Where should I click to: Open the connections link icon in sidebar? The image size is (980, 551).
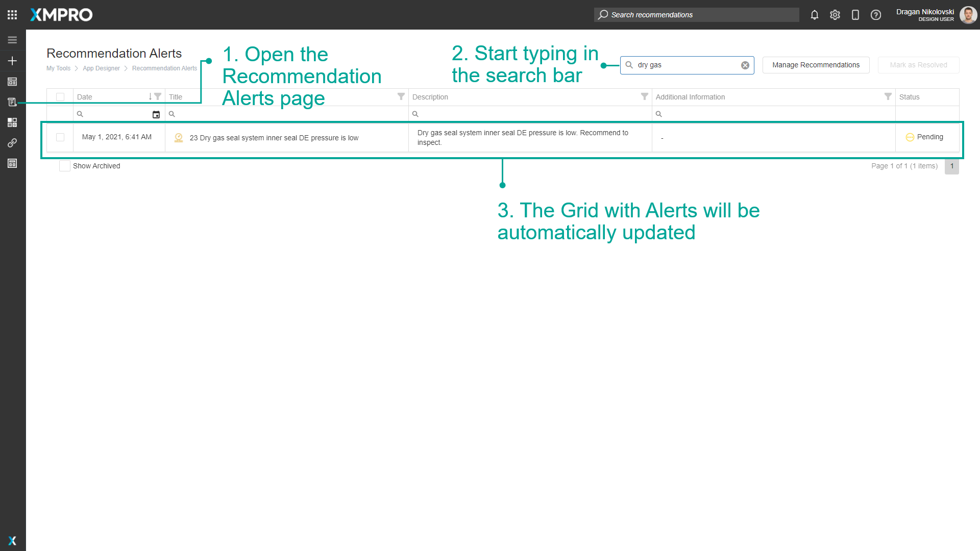(x=12, y=143)
